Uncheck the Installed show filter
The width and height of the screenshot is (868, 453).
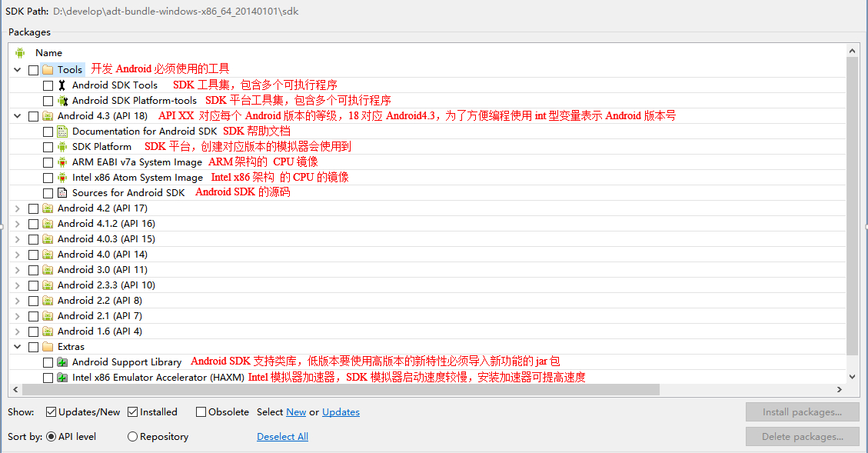[x=132, y=412]
